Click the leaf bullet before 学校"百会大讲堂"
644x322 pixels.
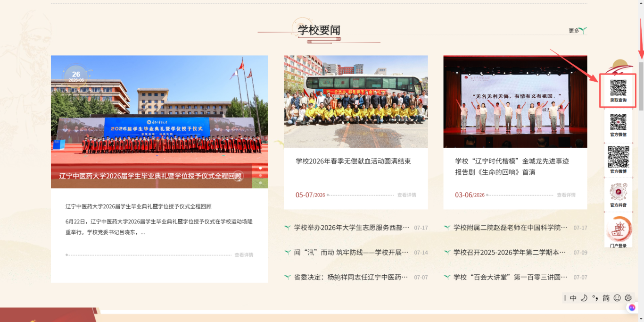coord(447,277)
